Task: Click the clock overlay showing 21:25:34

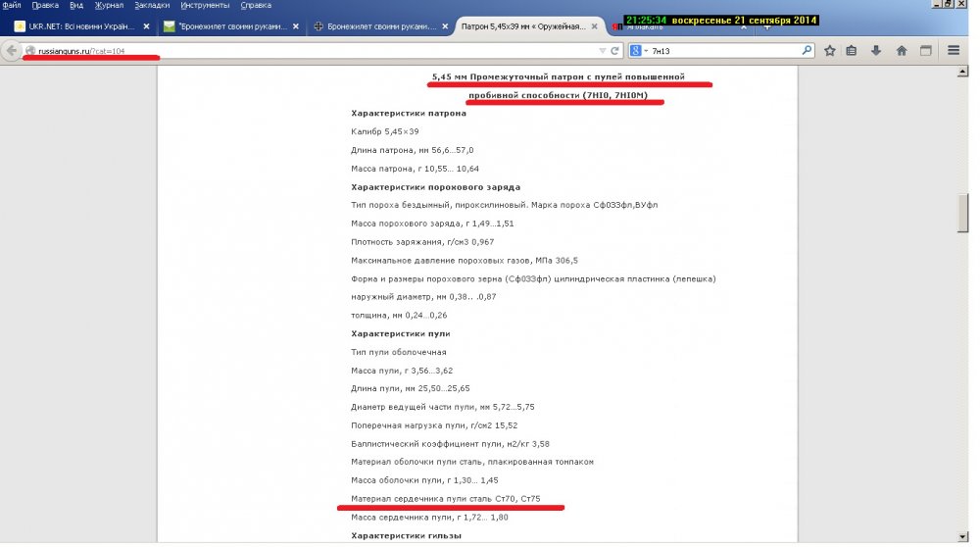Action: pyautogui.click(x=721, y=20)
